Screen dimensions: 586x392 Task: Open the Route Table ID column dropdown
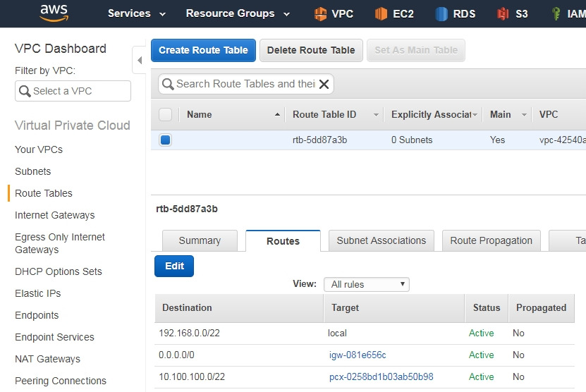pos(376,115)
